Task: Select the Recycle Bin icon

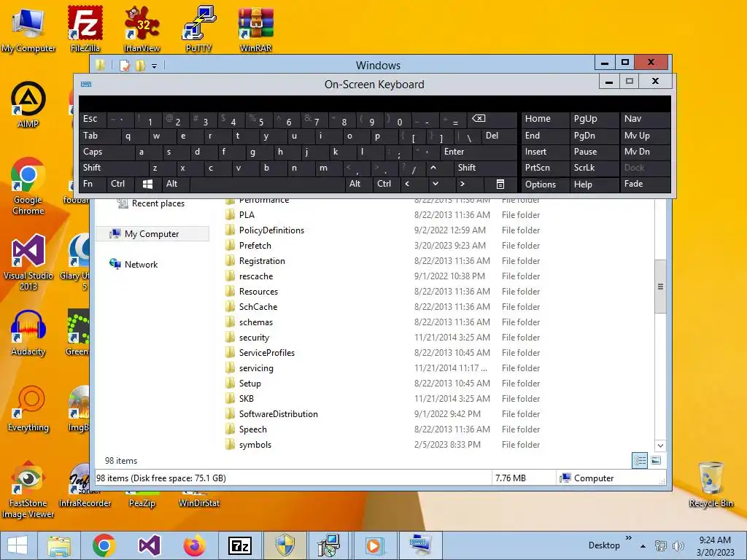Action: 711,485
